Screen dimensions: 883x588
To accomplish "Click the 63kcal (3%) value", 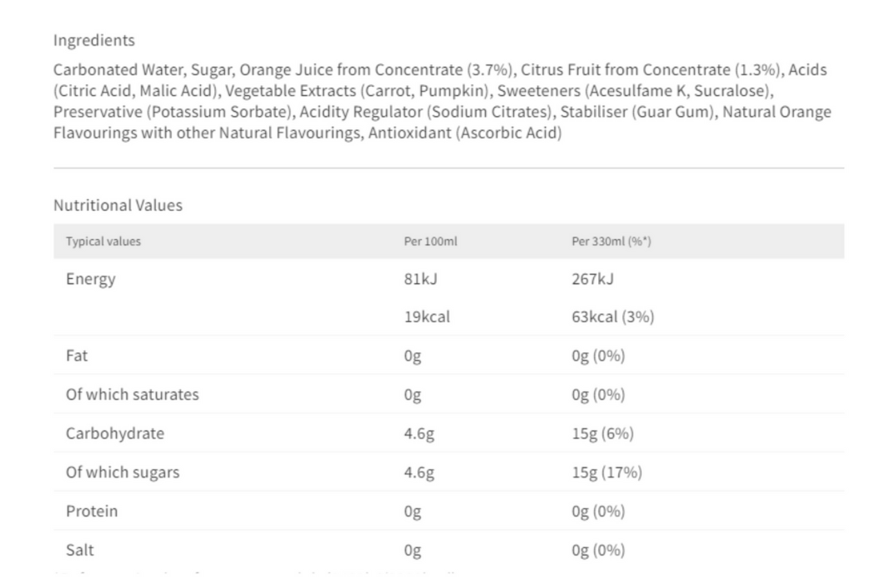I will 613,317.
